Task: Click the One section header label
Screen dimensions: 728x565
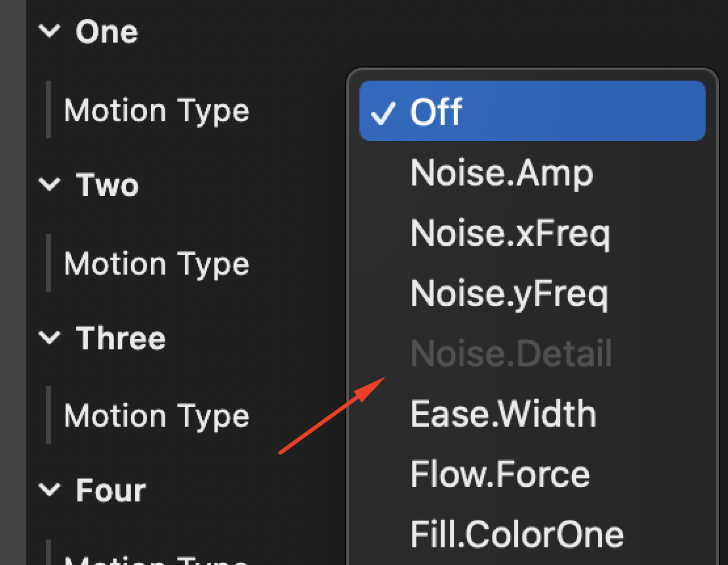Action: pyautogui.click(x=107, y=31)
